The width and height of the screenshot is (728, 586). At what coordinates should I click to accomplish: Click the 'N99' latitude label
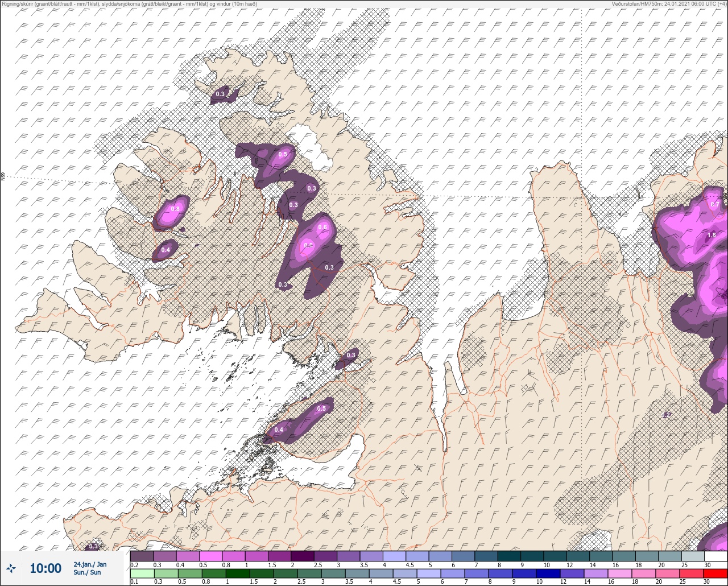click(x=3, y=177)
